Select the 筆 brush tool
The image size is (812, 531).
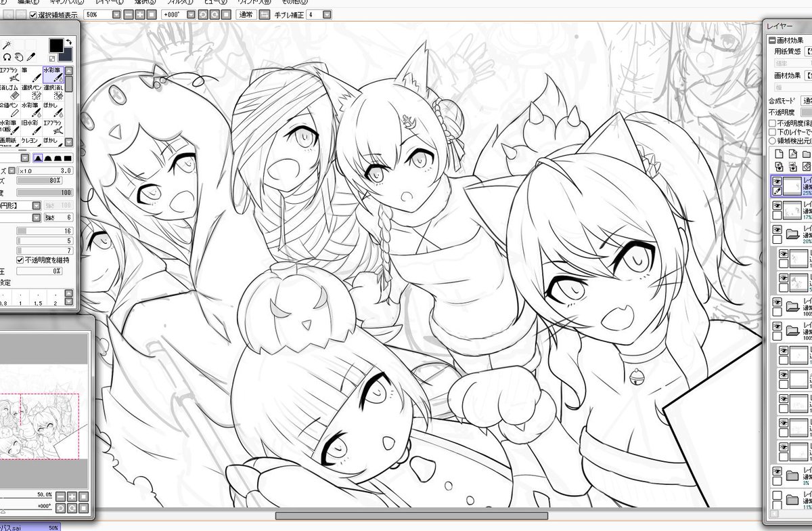coord(32,75)
